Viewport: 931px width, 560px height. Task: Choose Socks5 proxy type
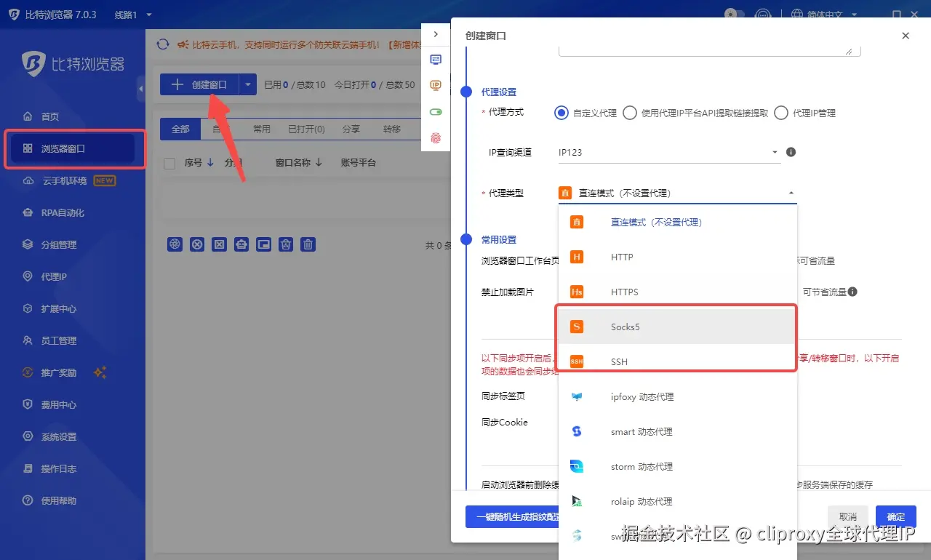tap(678, 327)
